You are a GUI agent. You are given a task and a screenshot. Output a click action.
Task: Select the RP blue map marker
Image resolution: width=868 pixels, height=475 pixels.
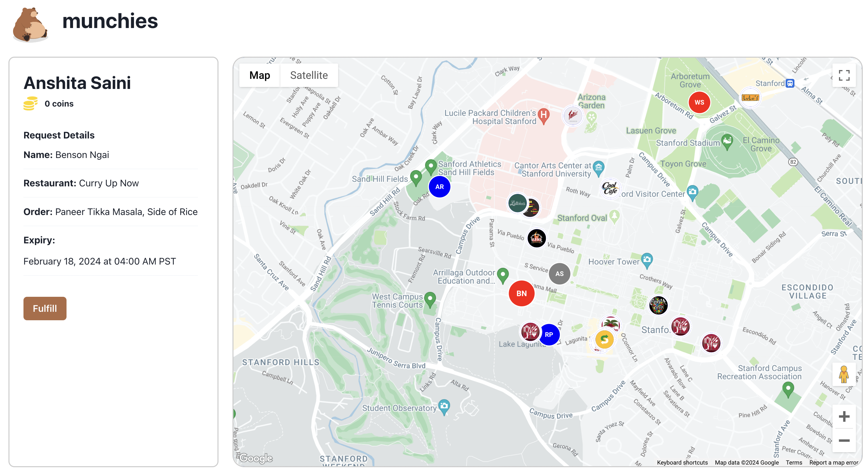coord(549,335)
